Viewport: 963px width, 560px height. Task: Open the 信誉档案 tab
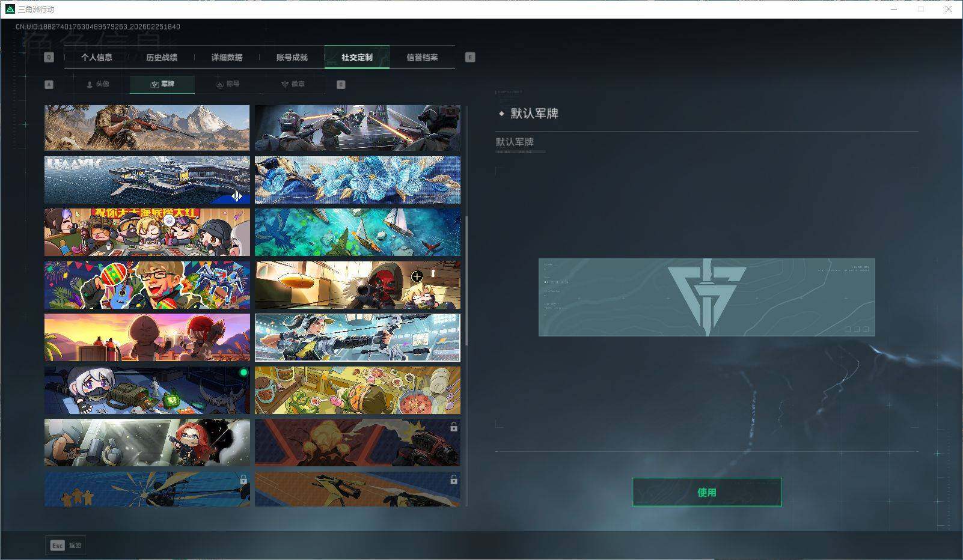[x=422, y=57]
